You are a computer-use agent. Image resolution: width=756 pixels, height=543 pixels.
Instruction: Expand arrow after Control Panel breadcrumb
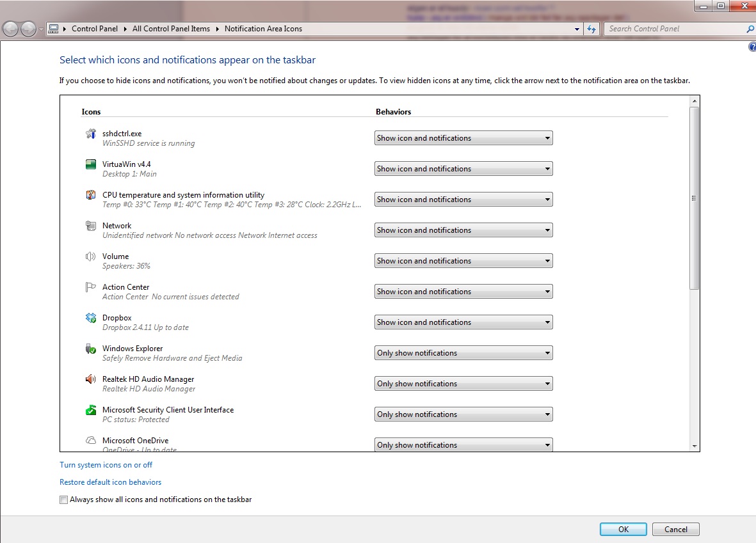click(x=125, y=29)
